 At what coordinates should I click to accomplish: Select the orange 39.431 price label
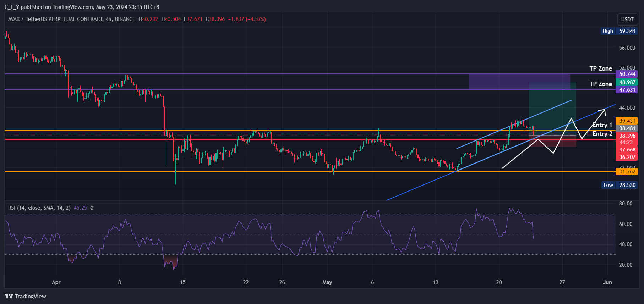627,121
